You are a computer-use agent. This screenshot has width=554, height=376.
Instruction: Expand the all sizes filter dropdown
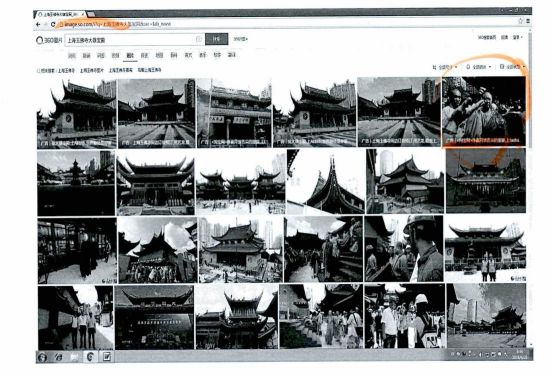point(445,67)
